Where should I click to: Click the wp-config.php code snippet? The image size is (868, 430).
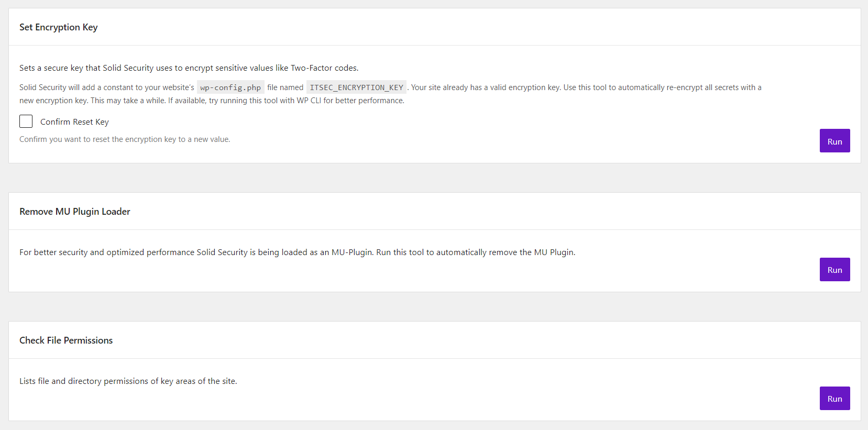(230, 87)
